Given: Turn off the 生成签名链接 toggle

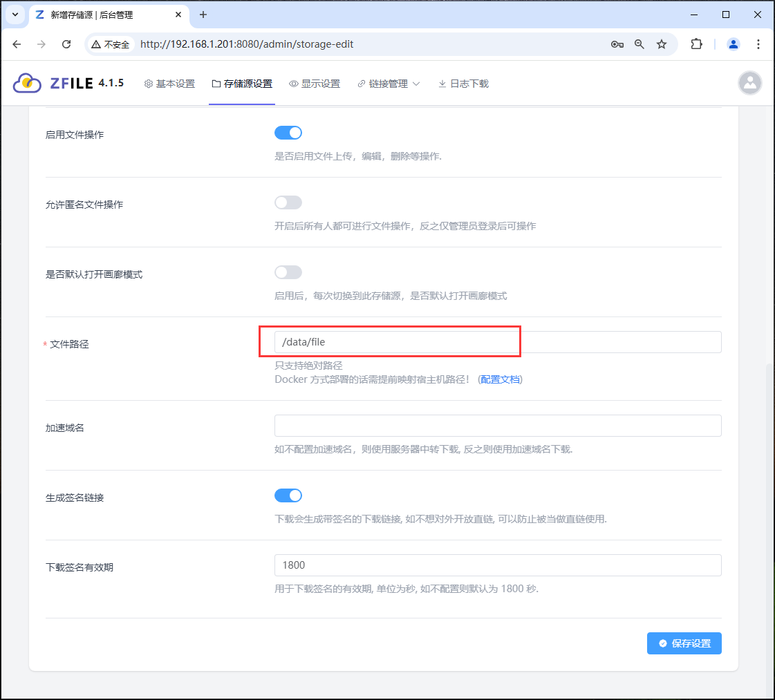Looking at the screenshot, I should click(288, 495).
